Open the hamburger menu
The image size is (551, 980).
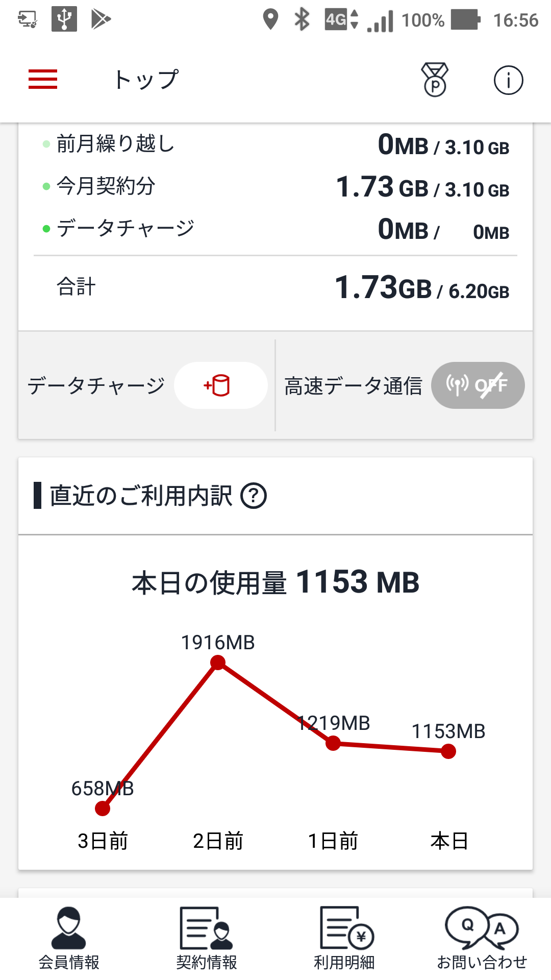coord(43,80)
